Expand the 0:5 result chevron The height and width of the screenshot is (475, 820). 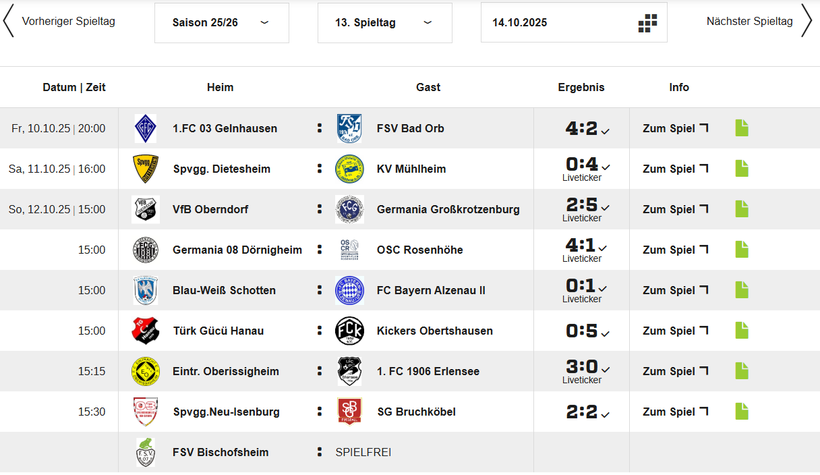click(605, 333)
